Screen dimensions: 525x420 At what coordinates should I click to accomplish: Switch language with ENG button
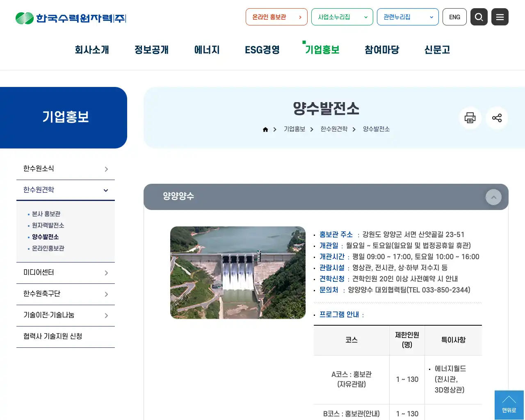[x=454, y=17]
